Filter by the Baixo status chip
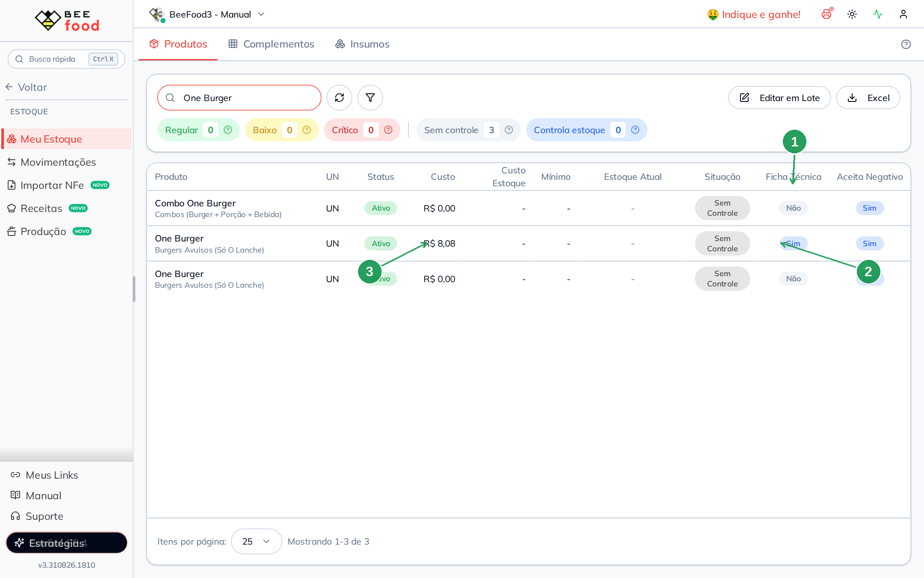This screenshot has height=578, width=924. coord(281,130)
